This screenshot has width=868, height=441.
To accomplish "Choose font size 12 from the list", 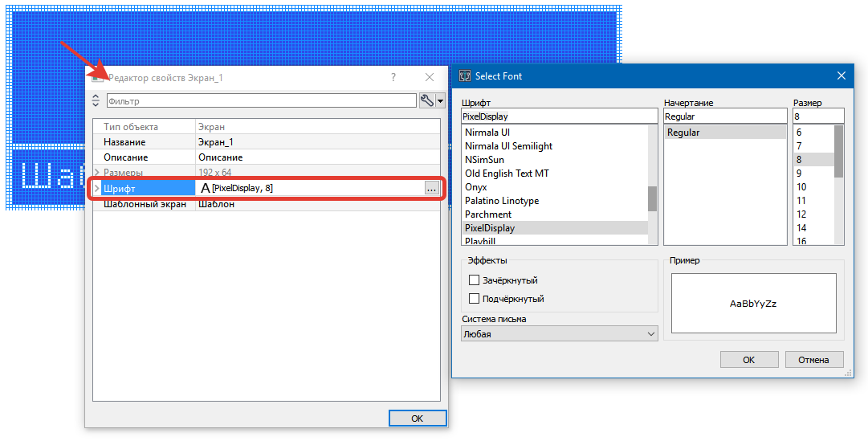I will click(801, 214).
